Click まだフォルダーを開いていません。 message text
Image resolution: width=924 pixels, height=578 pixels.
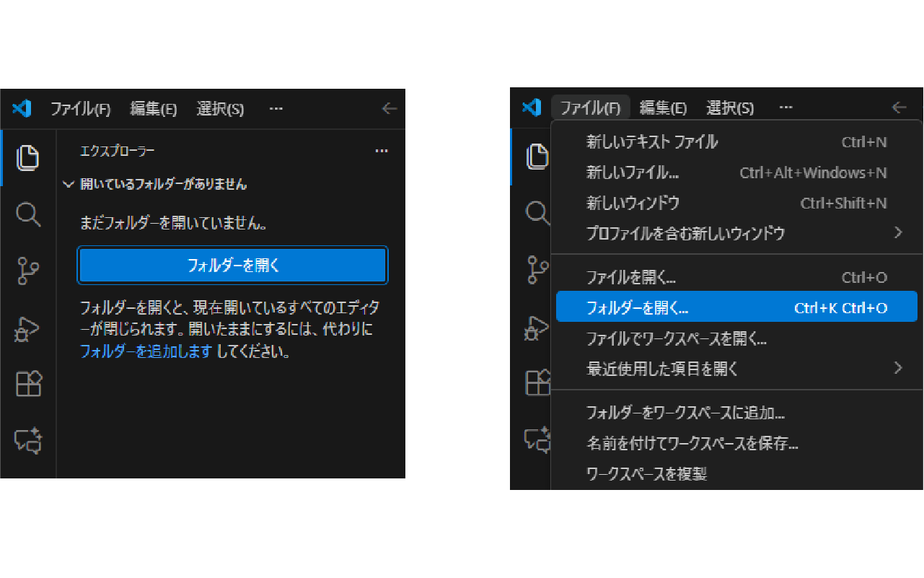click(173, 224)
